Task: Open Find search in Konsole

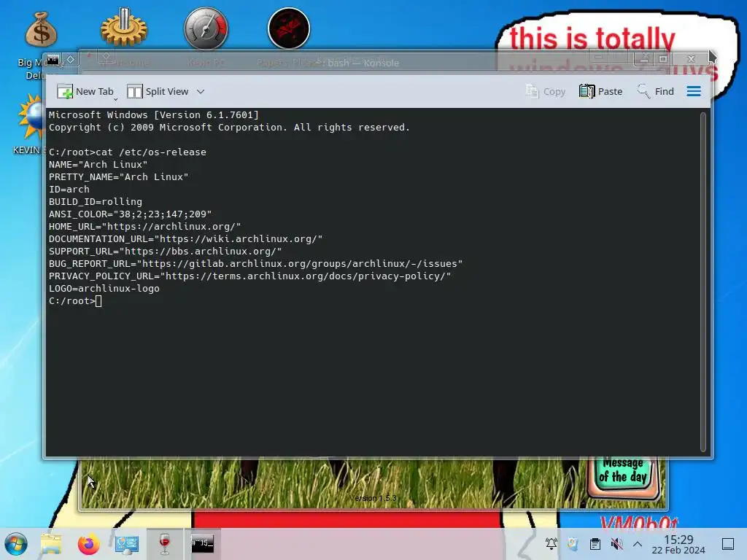Action: [x=656, y=91]
